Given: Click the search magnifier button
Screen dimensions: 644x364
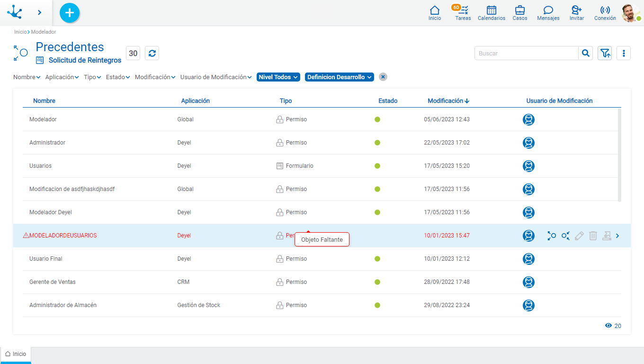Looking at the screenshot, I should [x=586, y=53].
